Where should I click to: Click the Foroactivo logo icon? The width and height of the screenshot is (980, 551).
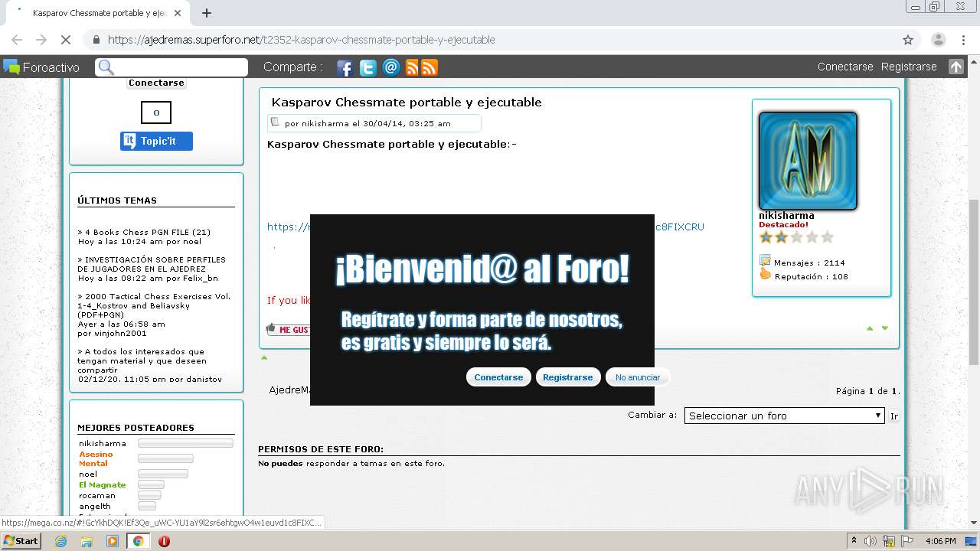click(x=11, y=67)
